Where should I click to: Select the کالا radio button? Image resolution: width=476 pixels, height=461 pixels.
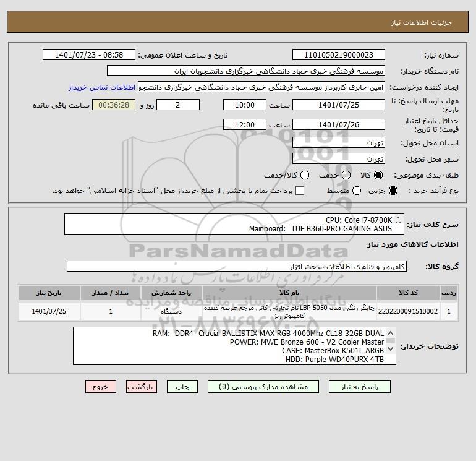(378, 175)
